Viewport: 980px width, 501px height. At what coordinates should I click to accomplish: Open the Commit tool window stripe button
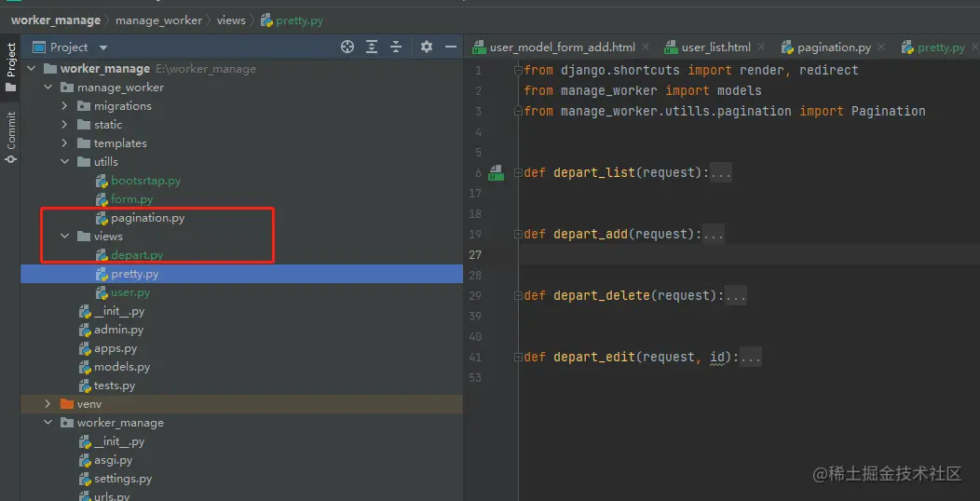point(10,138)
